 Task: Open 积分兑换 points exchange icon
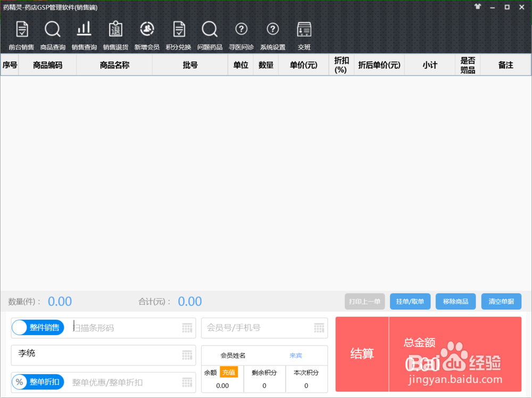(x=178, y=35)
